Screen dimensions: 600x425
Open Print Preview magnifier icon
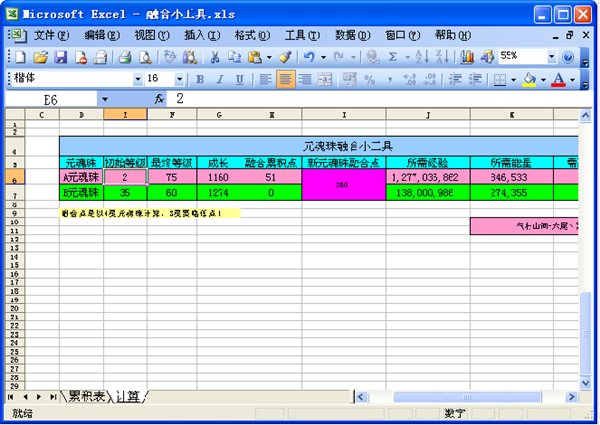point(145,57)
